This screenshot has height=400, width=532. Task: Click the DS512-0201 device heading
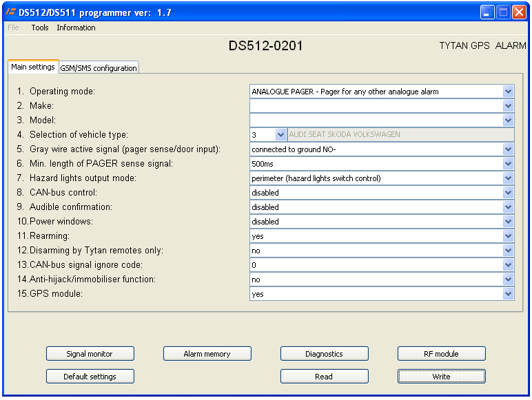[x=265, y=45]
